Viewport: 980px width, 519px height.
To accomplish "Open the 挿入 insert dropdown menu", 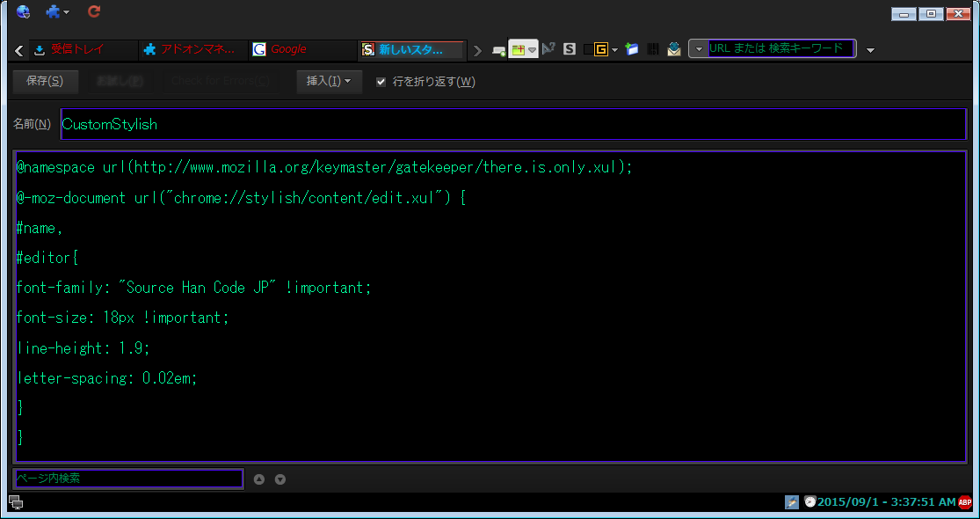I will (x=329, y=82).
